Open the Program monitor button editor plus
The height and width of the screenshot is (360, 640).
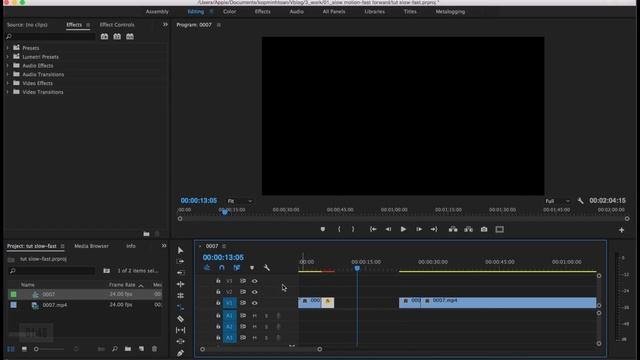tap(621, 230)
